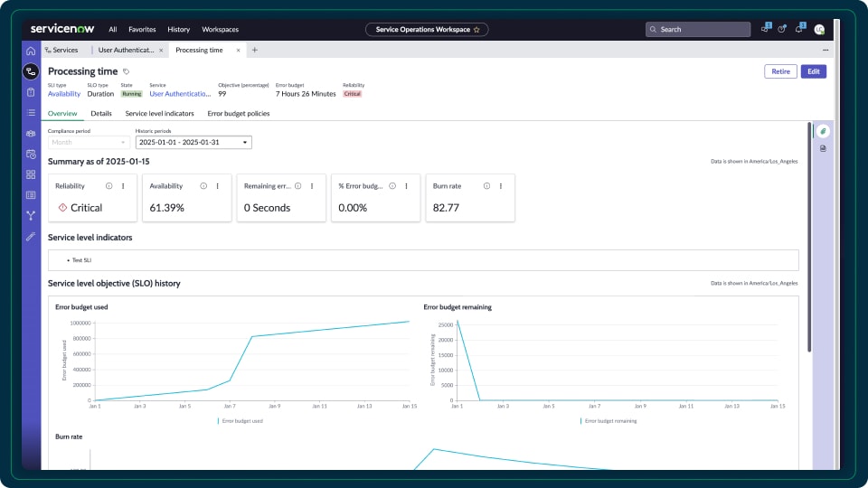The height and width of the screenshot is (488, 868).
Task: Open Reliability card options menu
Action: (x=123, y=186)
